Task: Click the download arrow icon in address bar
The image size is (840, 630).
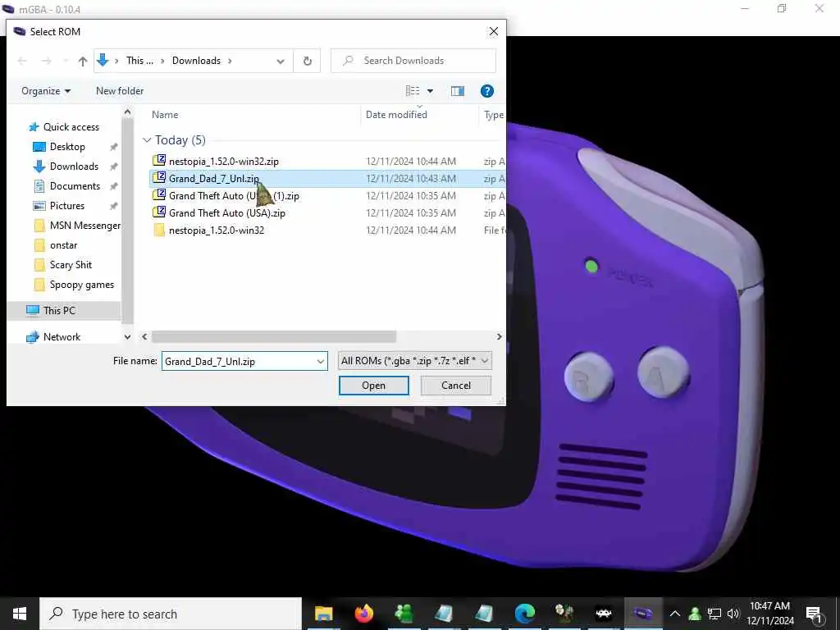Action: 103,61
